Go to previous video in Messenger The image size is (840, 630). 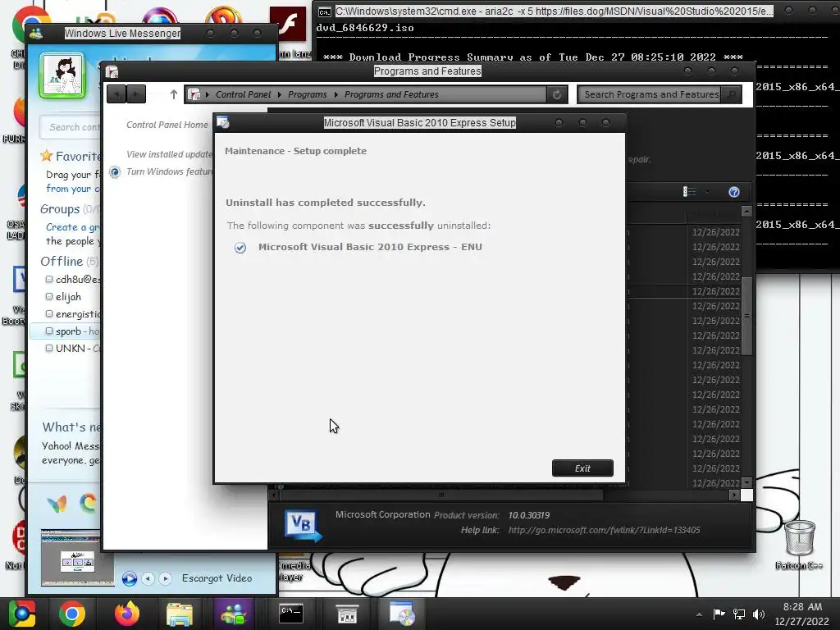pyautogui.click(x=148, y=578)
